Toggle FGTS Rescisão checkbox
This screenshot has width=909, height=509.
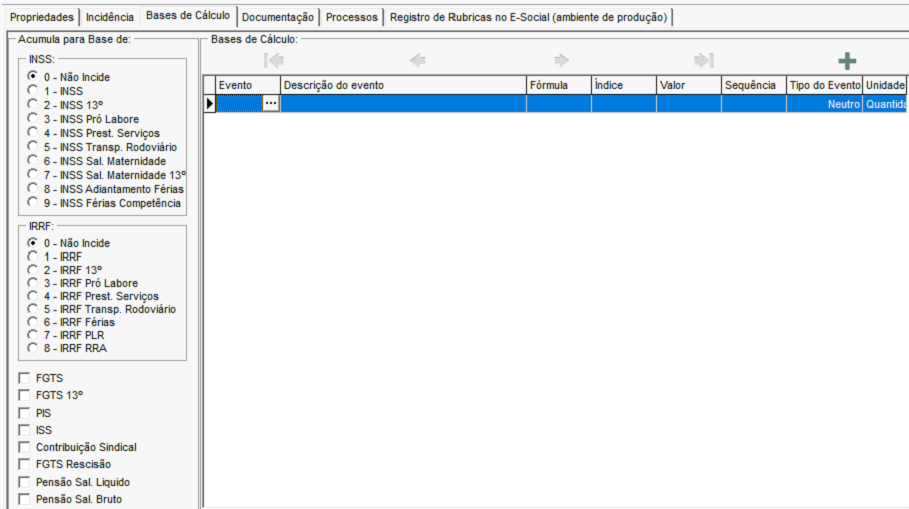[x=24, y=464]
